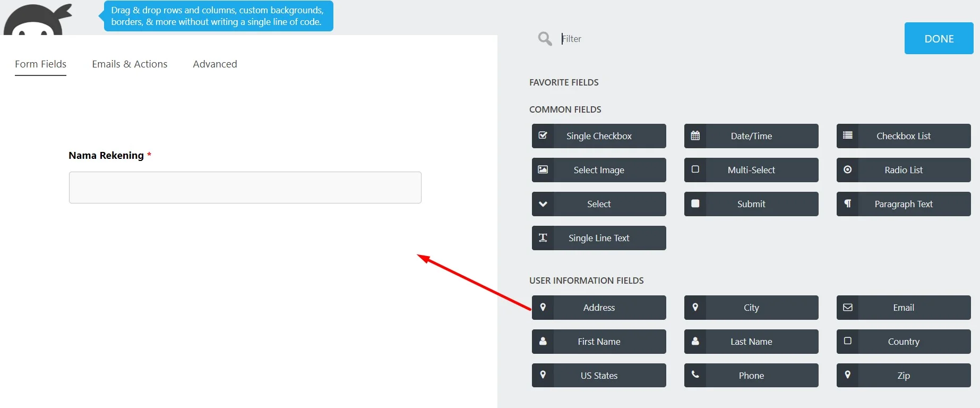Click the City map pin icon
The image size is (980, 408).
(695, 307)
